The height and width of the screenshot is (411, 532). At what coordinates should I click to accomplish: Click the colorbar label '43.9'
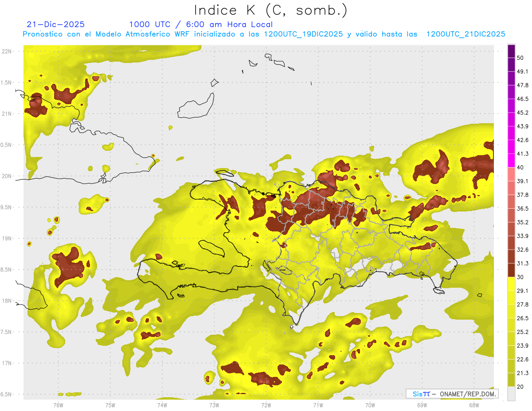click(x=523, y=127)
